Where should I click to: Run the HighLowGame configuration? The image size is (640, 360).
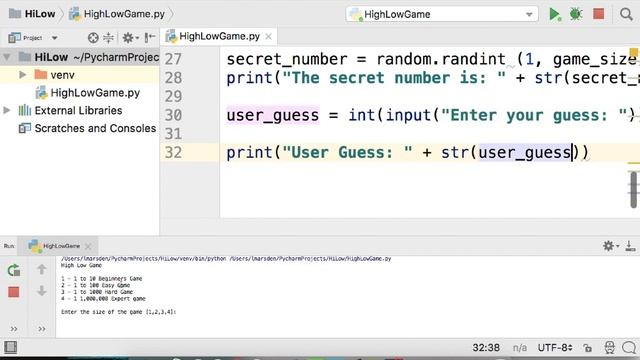(x=554, y=14)
